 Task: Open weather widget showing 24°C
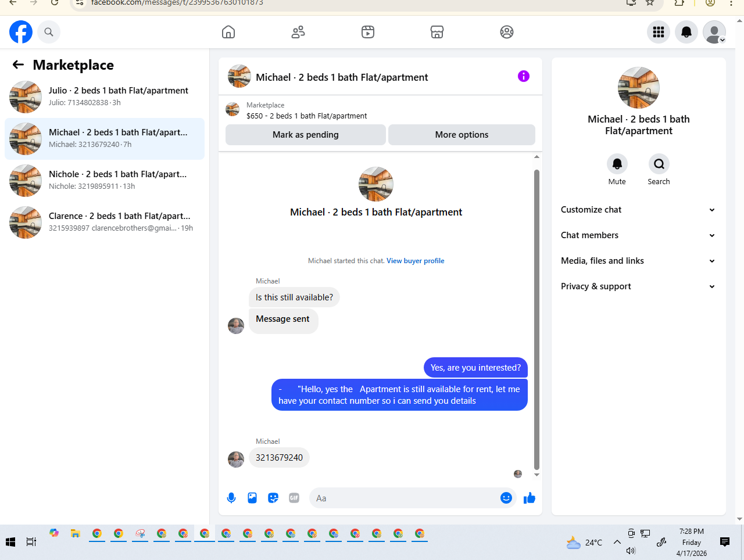tap(585, 543)
